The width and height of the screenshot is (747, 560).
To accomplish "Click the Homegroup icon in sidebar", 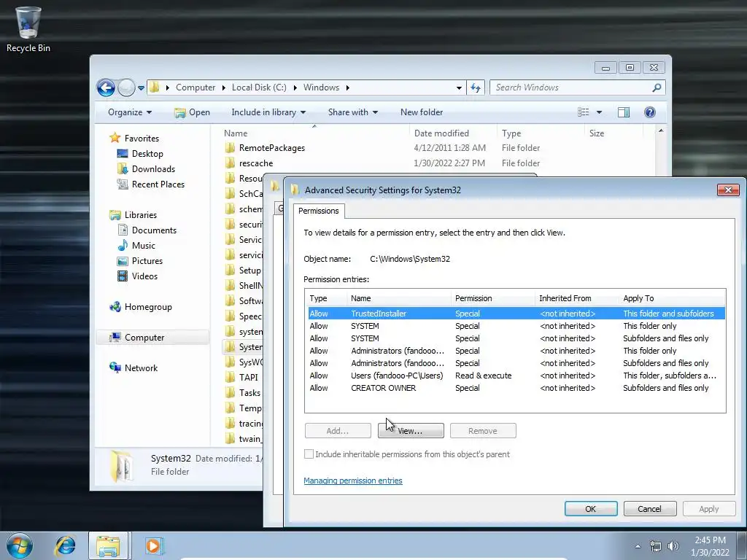I will coord(115,307).
